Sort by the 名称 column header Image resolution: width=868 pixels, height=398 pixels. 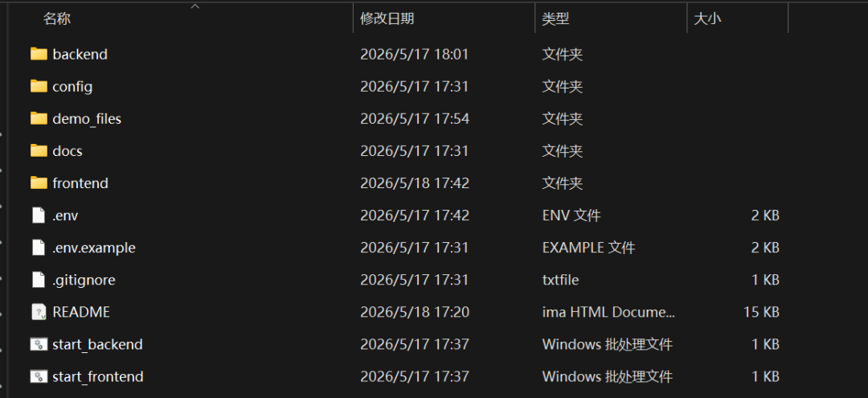(58, 18)
